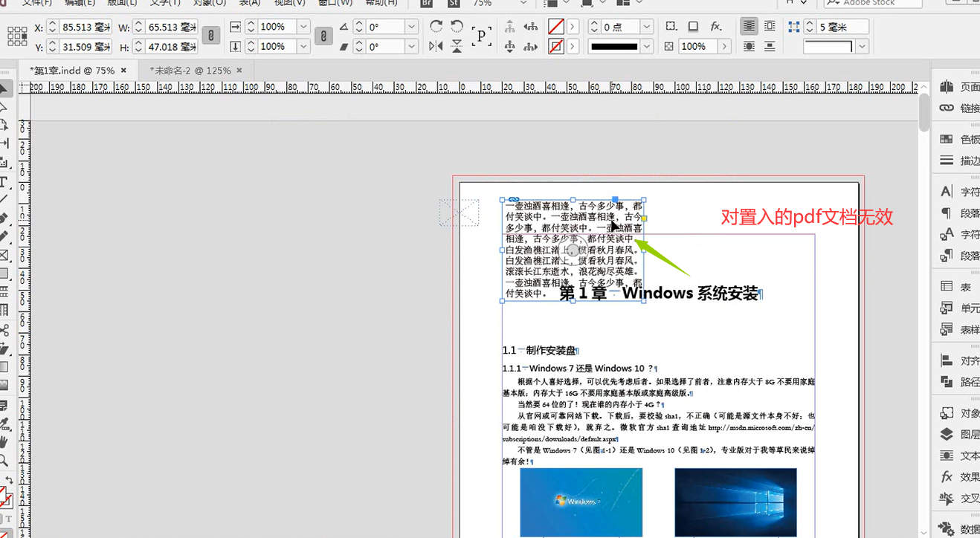Viewport: 980px width, 538px height.
Task: Open the fx effects menu
Action: 716,27
